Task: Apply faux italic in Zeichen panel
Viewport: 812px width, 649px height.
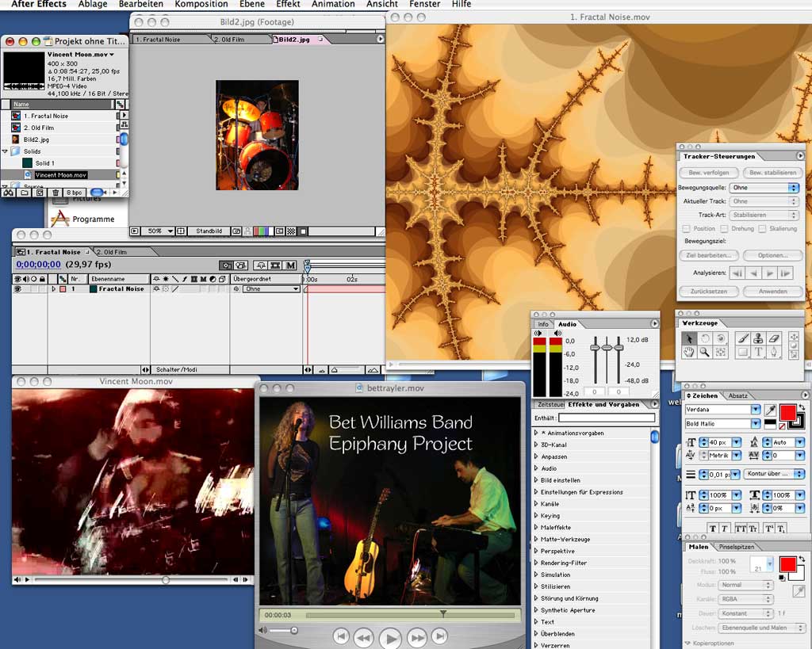Action: [725, 529]
